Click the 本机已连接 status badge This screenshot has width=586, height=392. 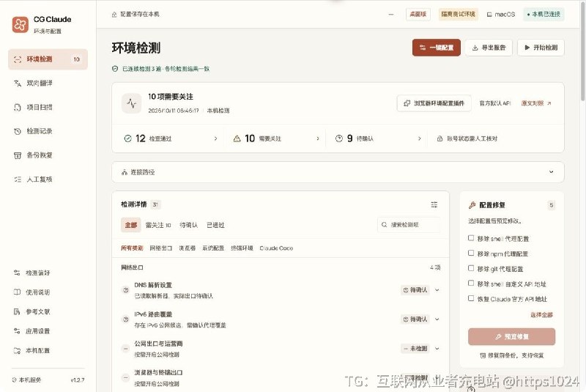544,15
